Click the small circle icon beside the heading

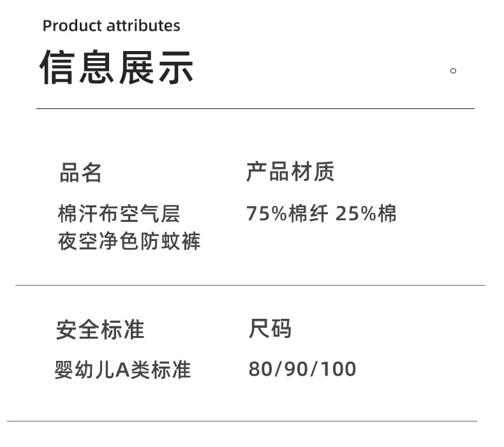pyautogui.click(x=453, y=71)
